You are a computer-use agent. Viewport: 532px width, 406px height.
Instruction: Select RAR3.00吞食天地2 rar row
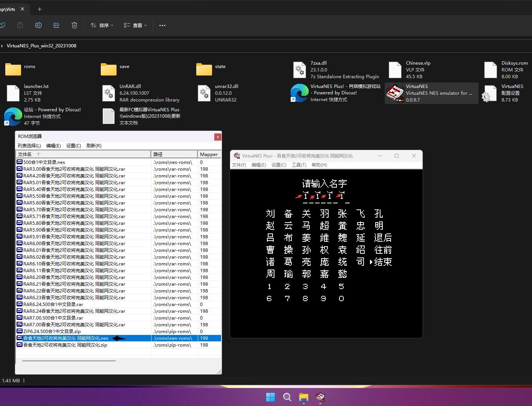click(118, 169)
